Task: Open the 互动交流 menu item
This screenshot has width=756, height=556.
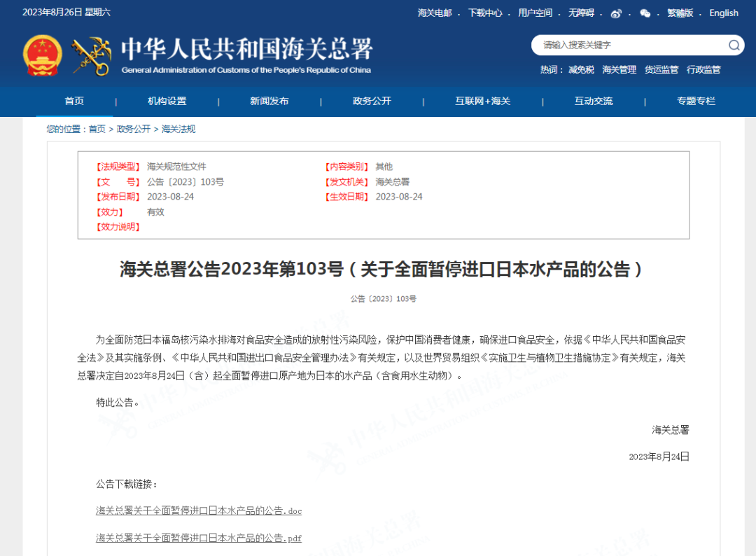Action: pyautogui.click(x=594, y=101)
